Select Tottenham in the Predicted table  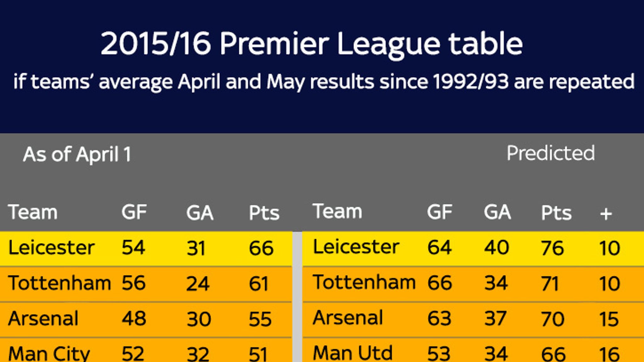pyautogui.click(x=364, y=282)
